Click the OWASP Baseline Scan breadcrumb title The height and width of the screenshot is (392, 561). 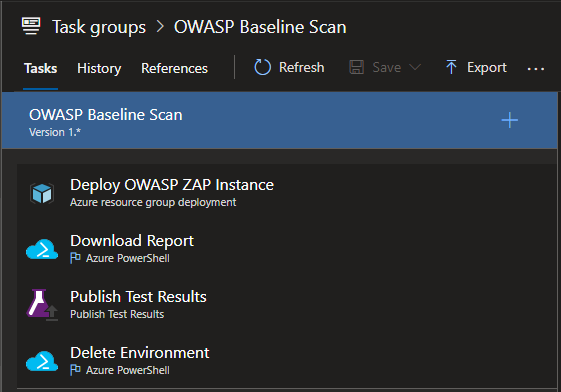(x=260, y=27)
